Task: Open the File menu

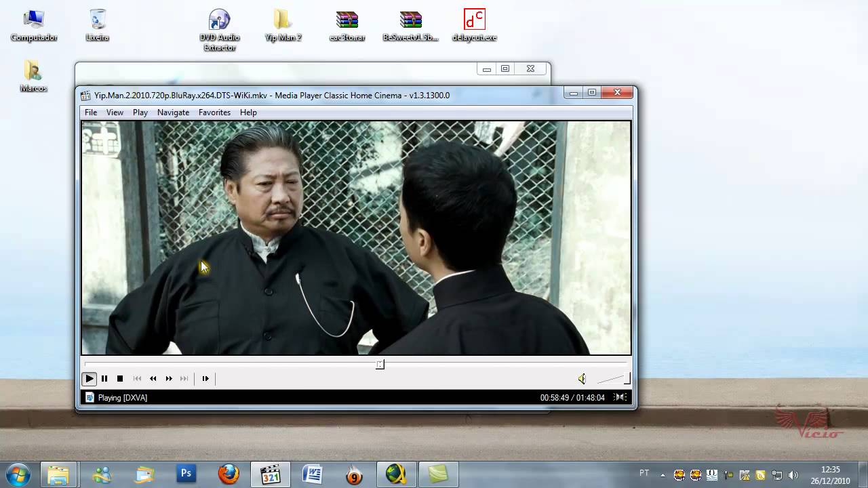Action: [91, 113]
